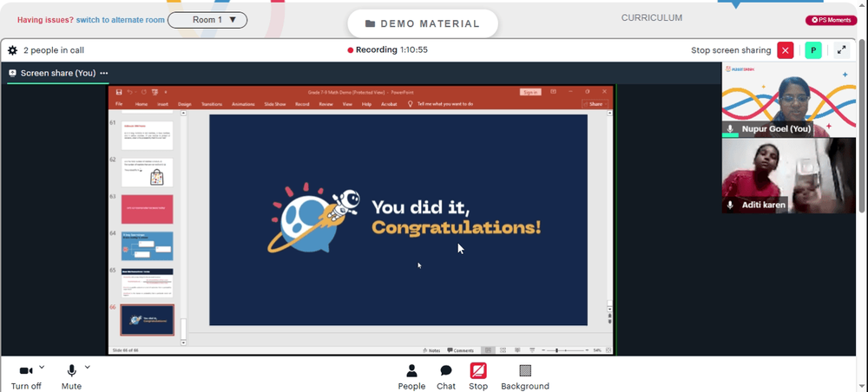
Task: Click the red stop screen sharing X button
Action: [x=785, y=50]
